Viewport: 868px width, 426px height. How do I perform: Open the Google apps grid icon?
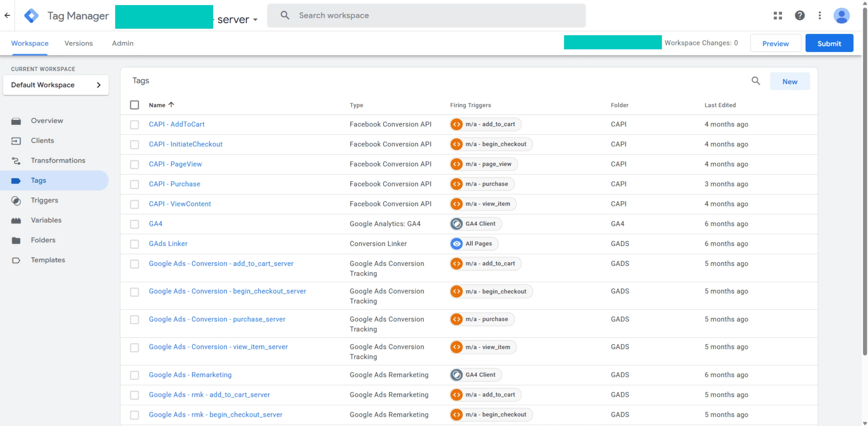click(x=778, y=16)
